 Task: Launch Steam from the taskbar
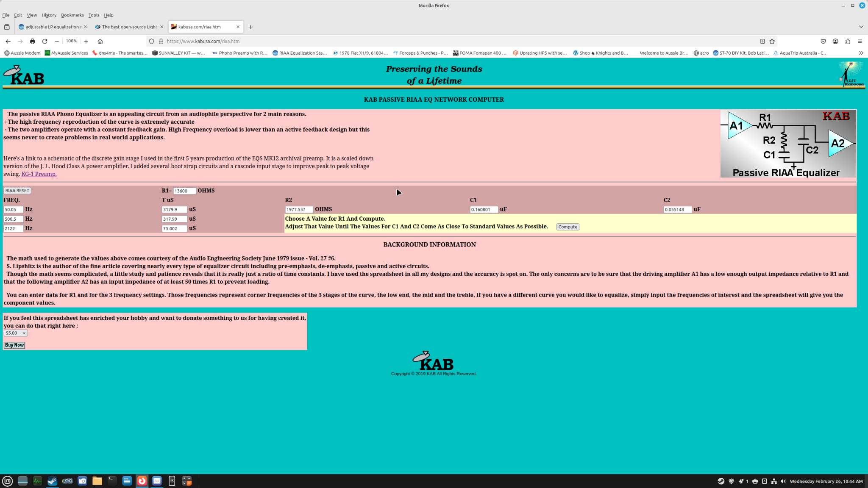pos(52,481)
